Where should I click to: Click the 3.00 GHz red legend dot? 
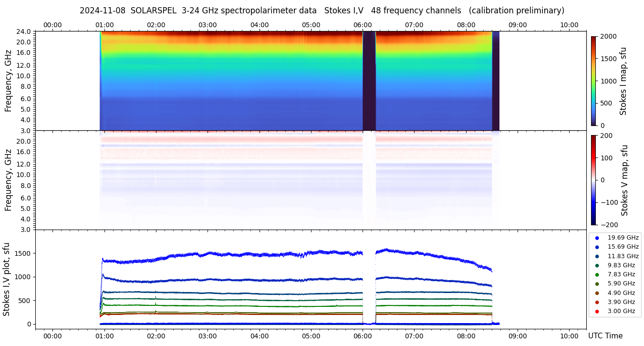coord(597,311)
